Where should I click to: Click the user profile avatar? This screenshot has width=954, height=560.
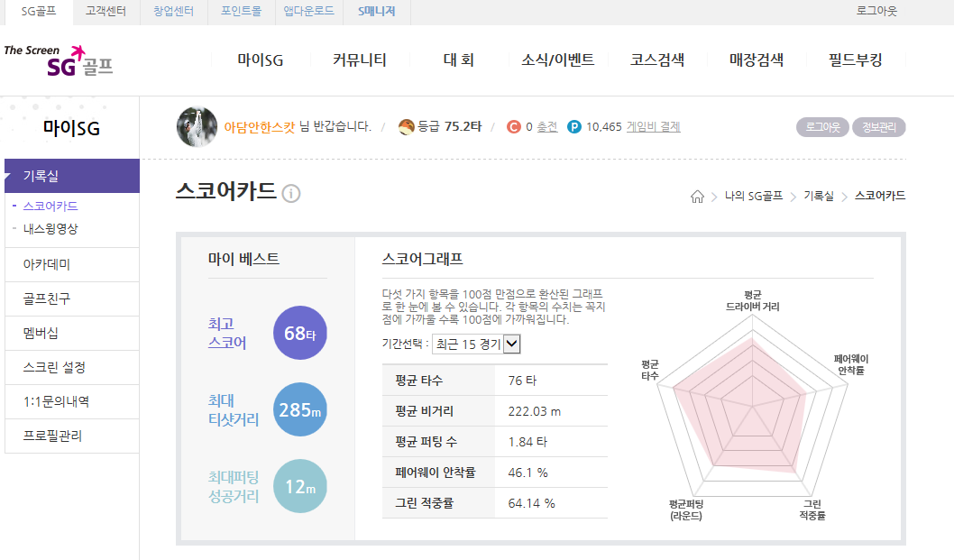pyautogui.click(x=197, y=126)
